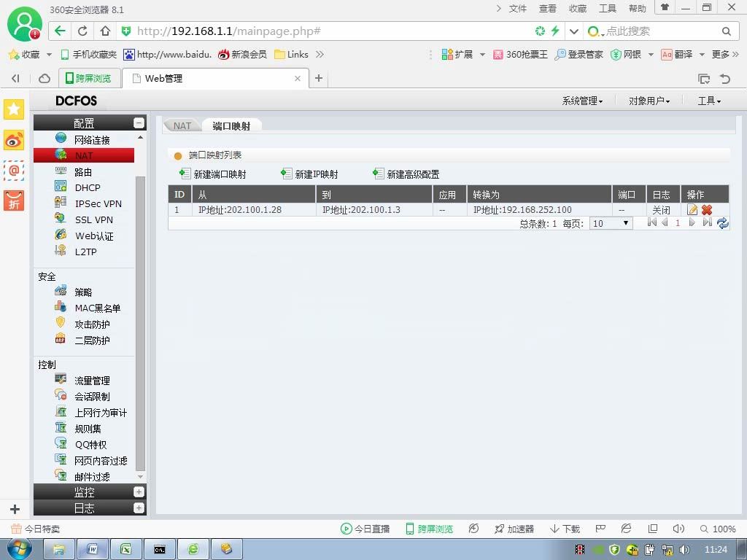Viewport: 747px width, 560px height.
Task: Switch to 跨屏浏览 tab
Action: (88, 78)
